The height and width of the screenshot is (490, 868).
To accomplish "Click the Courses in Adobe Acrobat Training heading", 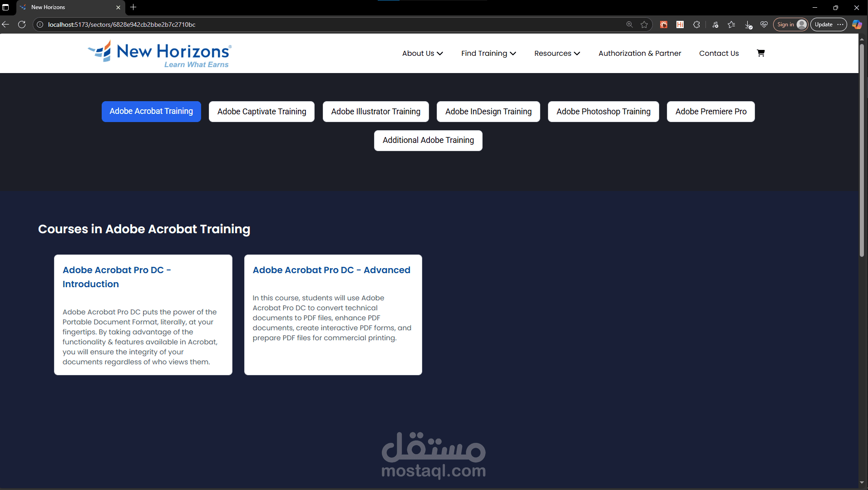I will click(144, 229).
